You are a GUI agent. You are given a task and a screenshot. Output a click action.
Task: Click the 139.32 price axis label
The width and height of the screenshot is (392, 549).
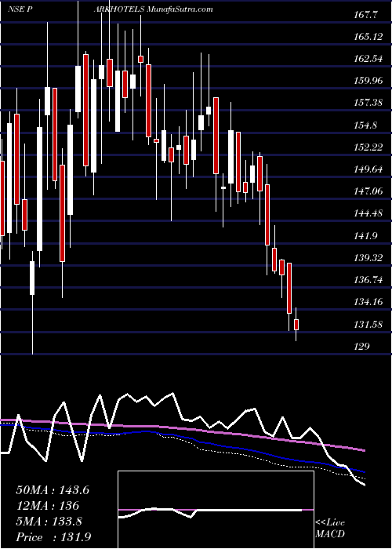coord(368,258)
